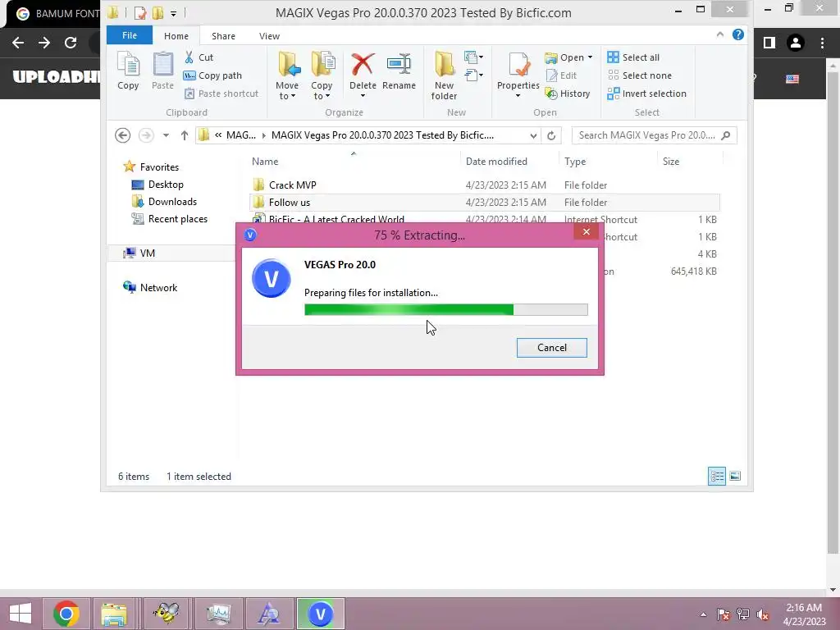
Task: Expand the Copy to dropdown arrow
Action: tap(327, 97)
